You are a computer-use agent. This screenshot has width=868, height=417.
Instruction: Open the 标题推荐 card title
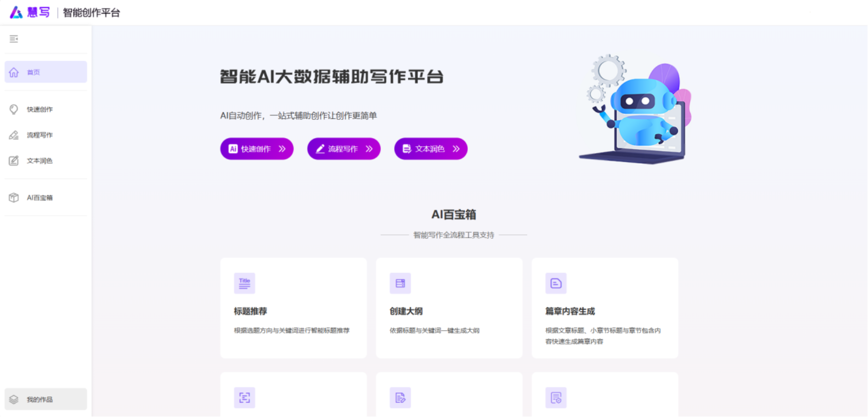click(251, 311)
